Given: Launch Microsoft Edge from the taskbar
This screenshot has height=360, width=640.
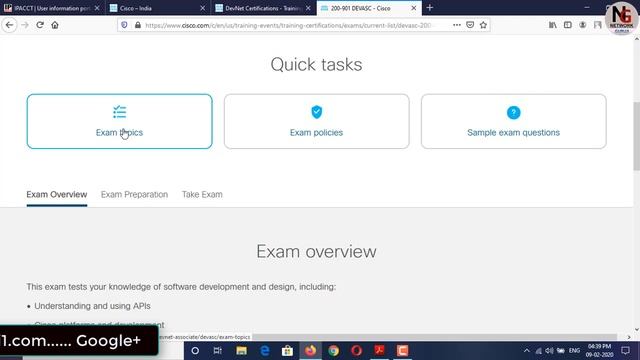Looking at the screenshot, I should (264, 351).
